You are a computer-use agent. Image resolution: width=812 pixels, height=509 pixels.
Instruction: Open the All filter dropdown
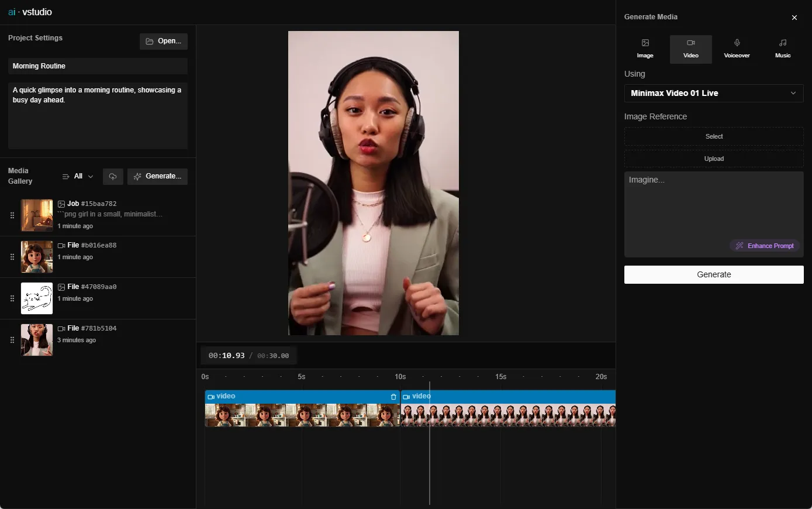pos(78,177)
